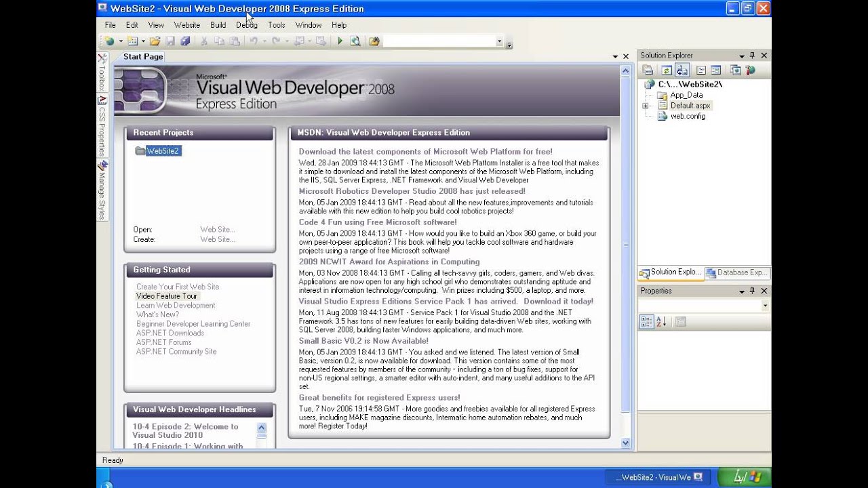
Task: Click the Navigate Backward toolbar icon
Action: (298, 41)
